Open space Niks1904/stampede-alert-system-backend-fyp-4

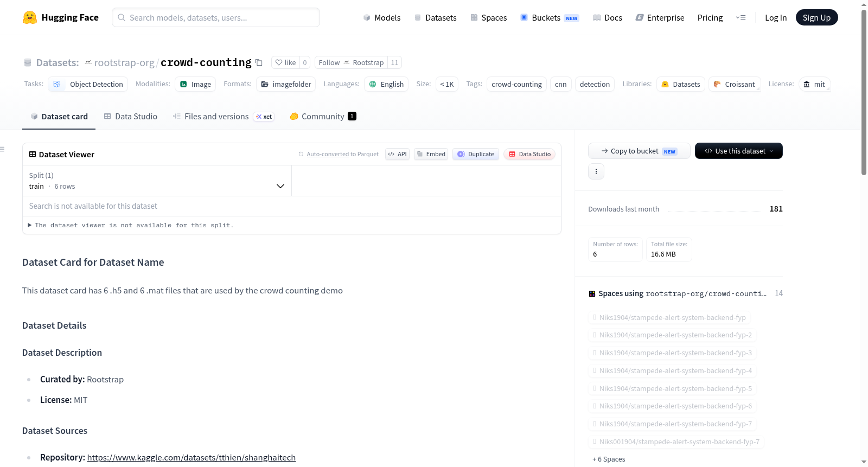point(673,370)
